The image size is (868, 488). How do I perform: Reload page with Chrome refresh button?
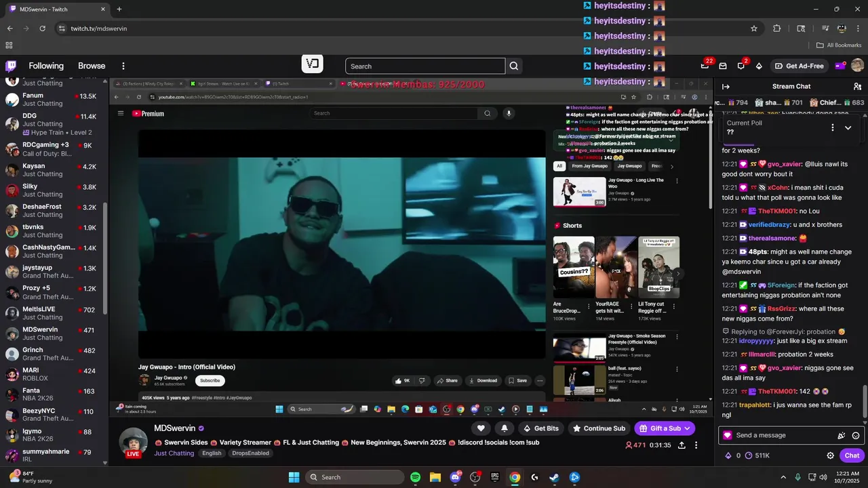pos(42,28)
